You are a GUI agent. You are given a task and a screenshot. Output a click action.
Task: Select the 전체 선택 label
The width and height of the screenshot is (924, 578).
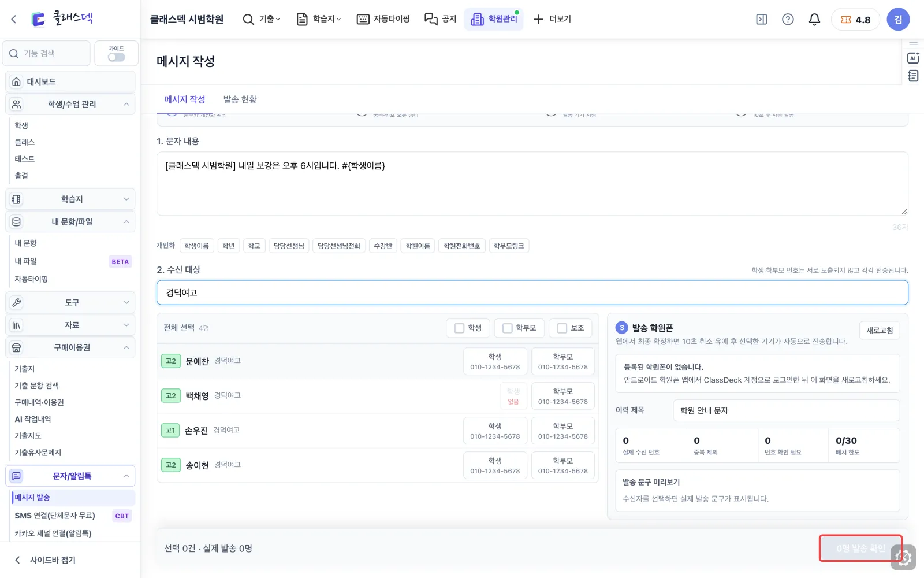tap(179, 328)
